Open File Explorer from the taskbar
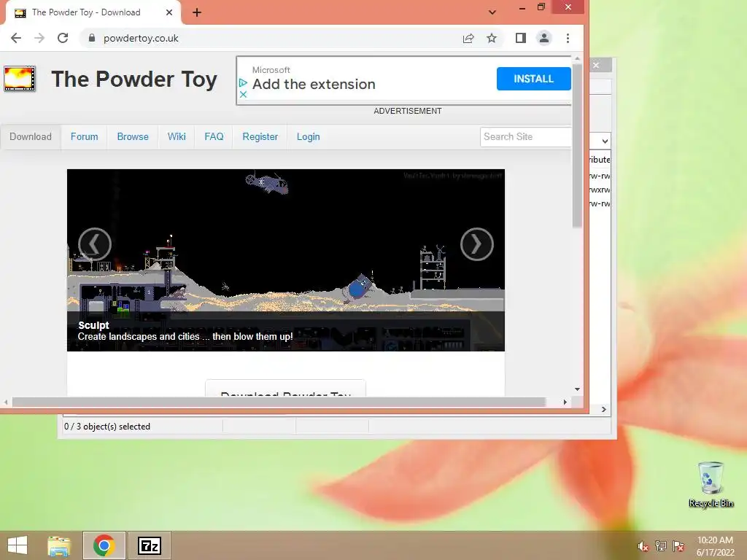 59,545
